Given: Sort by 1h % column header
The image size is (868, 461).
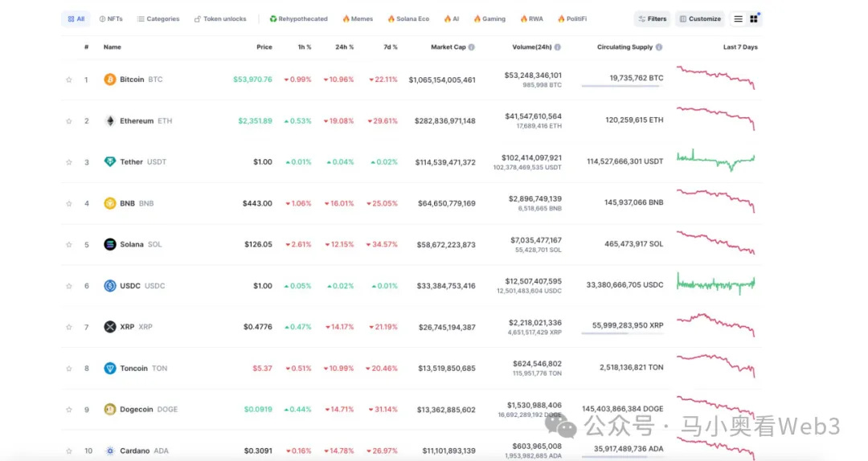Looking at the screenshot, I should pyautogui.click(x=305, y=47).
